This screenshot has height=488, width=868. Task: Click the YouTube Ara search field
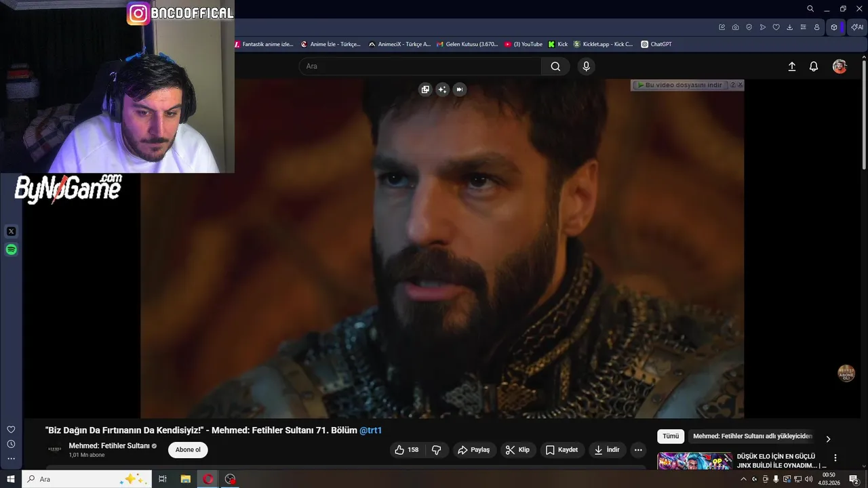tap(420, 66)
